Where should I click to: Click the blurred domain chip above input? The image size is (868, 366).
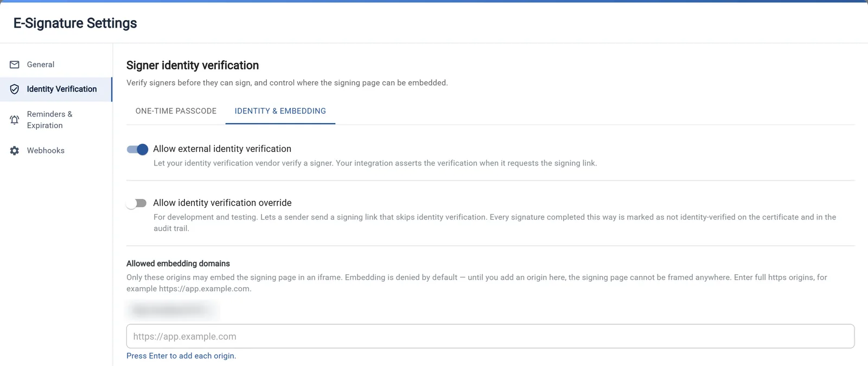(172, 310)
